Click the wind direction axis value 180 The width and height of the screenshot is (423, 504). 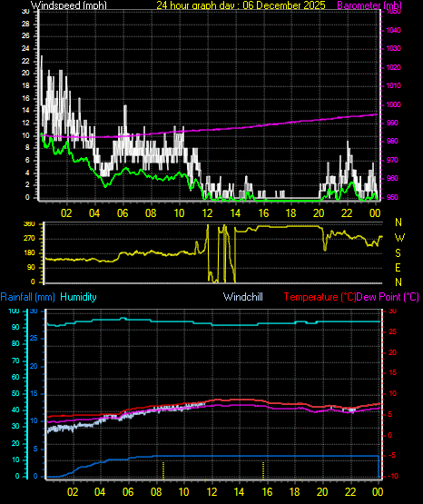tap(29, 253)
